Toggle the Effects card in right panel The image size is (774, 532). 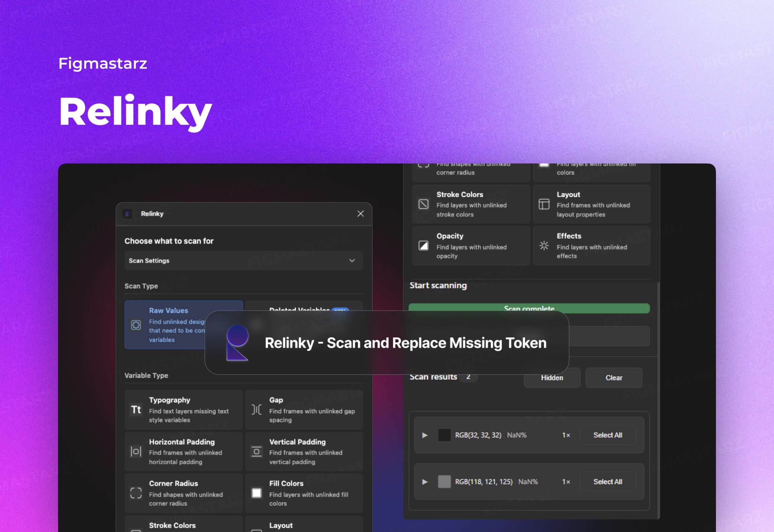[591, 246]
